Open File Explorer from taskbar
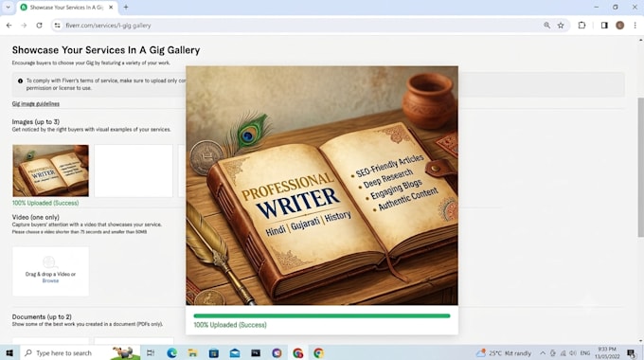This screenshot has height=360, width=644. tap(192, 353)
